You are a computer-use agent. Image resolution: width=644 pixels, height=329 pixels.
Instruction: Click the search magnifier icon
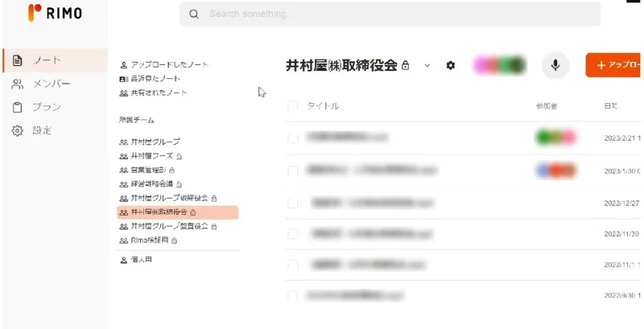[194, 14]
